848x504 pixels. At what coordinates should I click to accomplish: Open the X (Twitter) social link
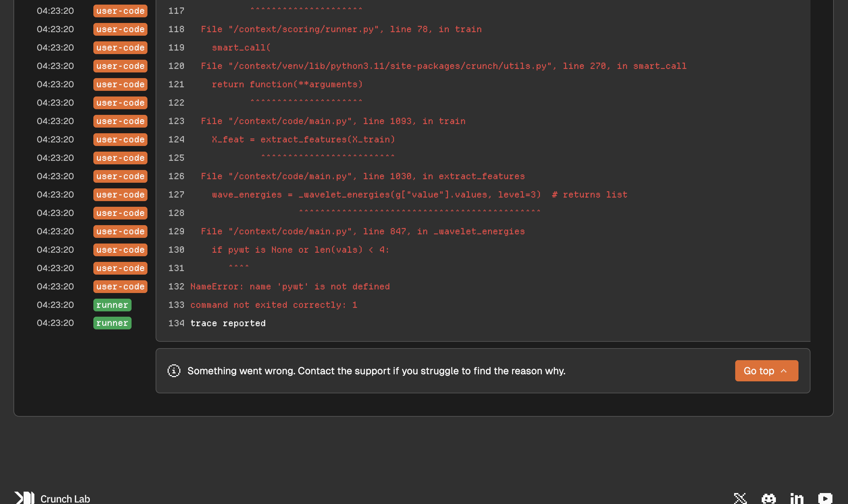740,498
